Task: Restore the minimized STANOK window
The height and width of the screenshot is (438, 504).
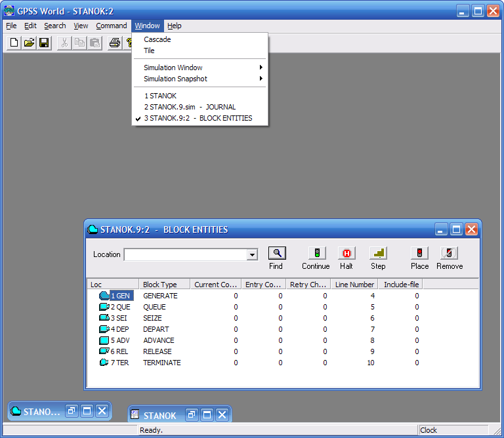Action: (192, 415)
